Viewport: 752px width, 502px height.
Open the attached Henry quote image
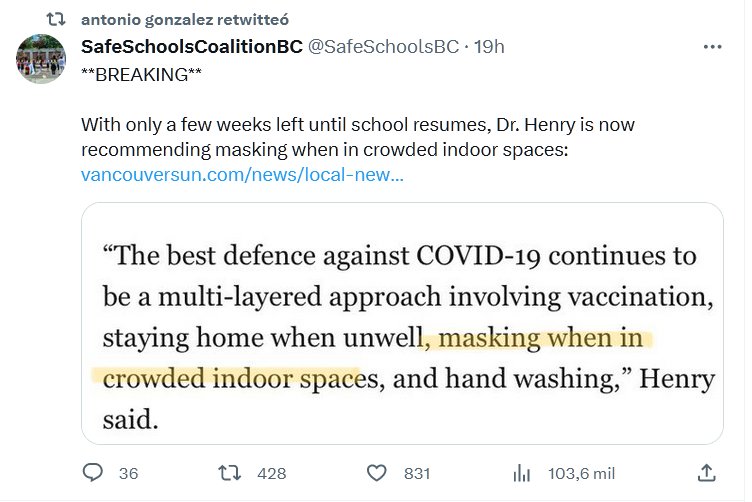(x=402, y=323)
